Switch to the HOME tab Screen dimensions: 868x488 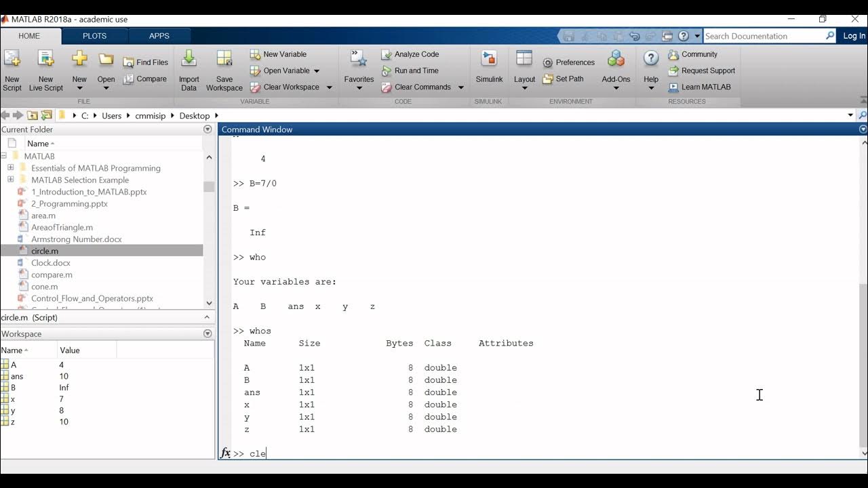(29, 36)
